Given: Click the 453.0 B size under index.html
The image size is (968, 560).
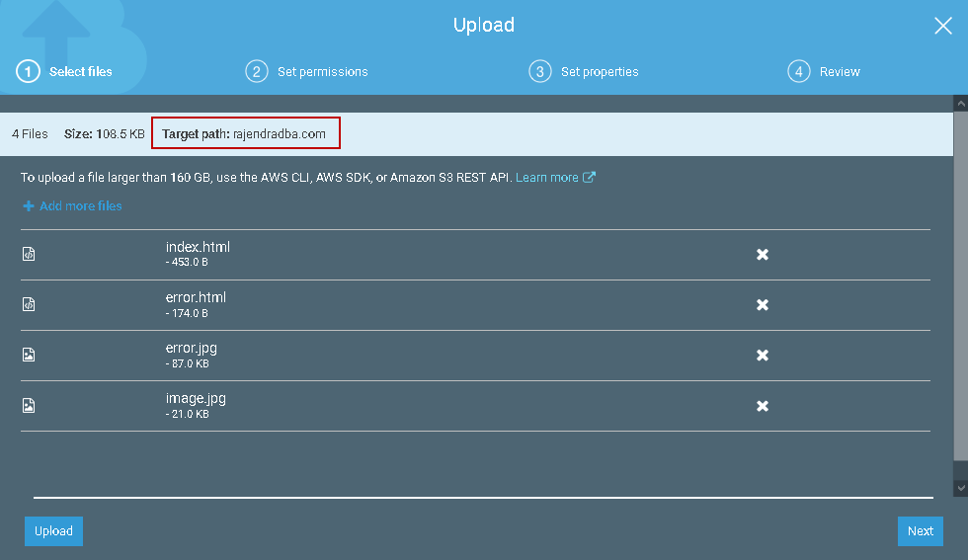Looking at the screenshot, I should point(187,263).
